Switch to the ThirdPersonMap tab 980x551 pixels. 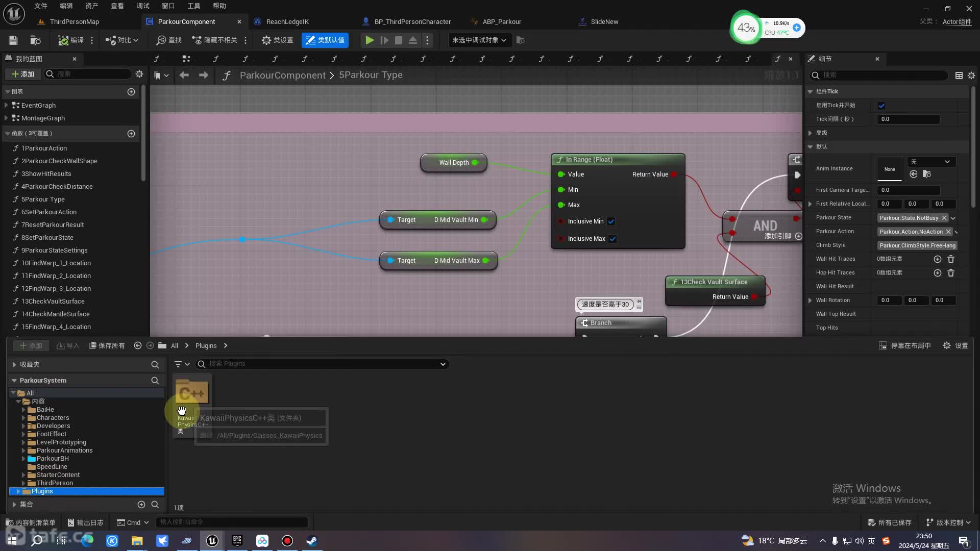[75, 21]
